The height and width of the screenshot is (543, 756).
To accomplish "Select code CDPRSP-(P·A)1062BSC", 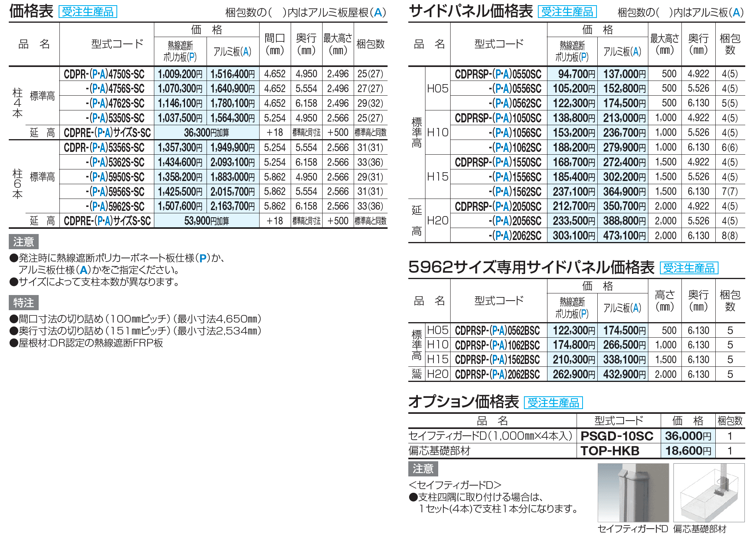I will coord(498,345).
